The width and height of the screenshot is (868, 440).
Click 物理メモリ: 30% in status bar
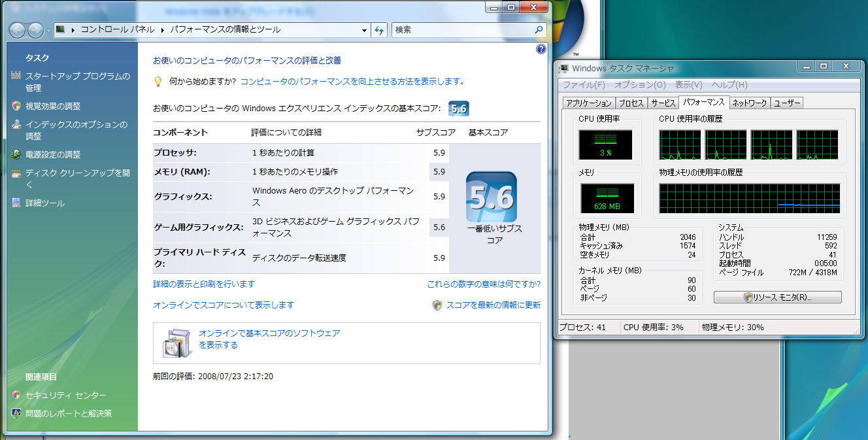[x=733, y=328]
